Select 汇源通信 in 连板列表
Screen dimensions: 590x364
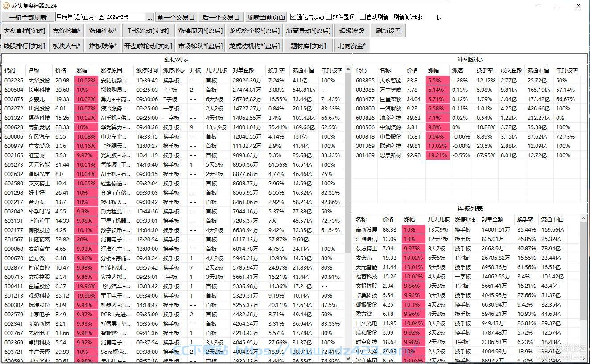pyautogui.click(x=467, y=239)
